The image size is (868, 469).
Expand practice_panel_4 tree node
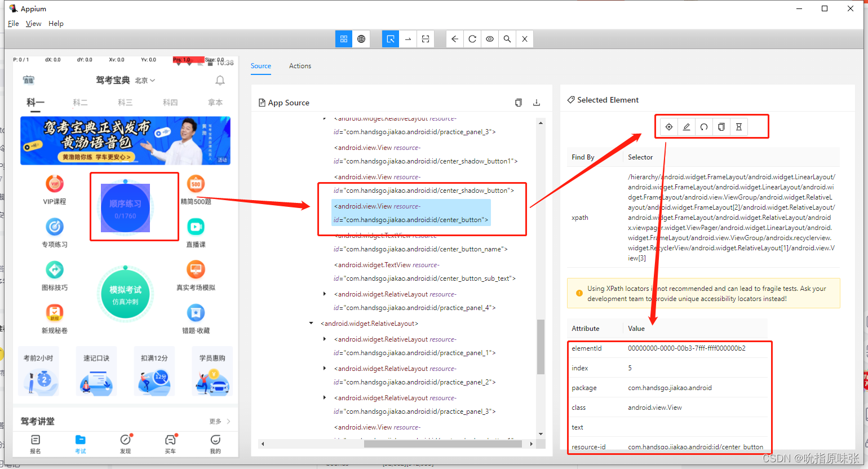324,294
